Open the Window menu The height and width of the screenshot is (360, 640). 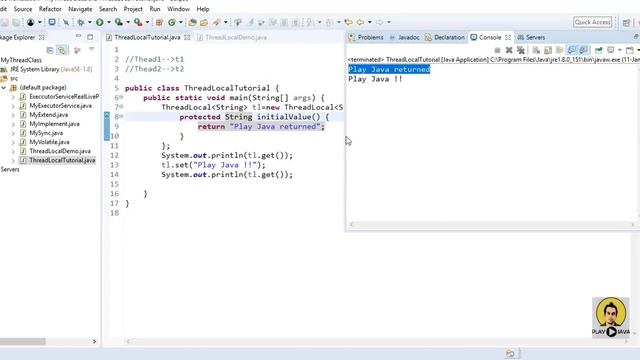coord(178,9)
